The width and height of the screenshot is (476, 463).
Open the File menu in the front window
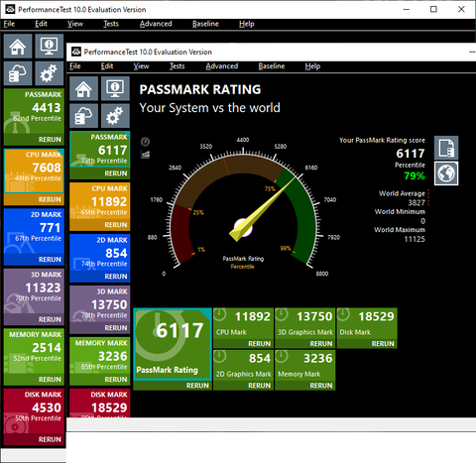point(75,66)
